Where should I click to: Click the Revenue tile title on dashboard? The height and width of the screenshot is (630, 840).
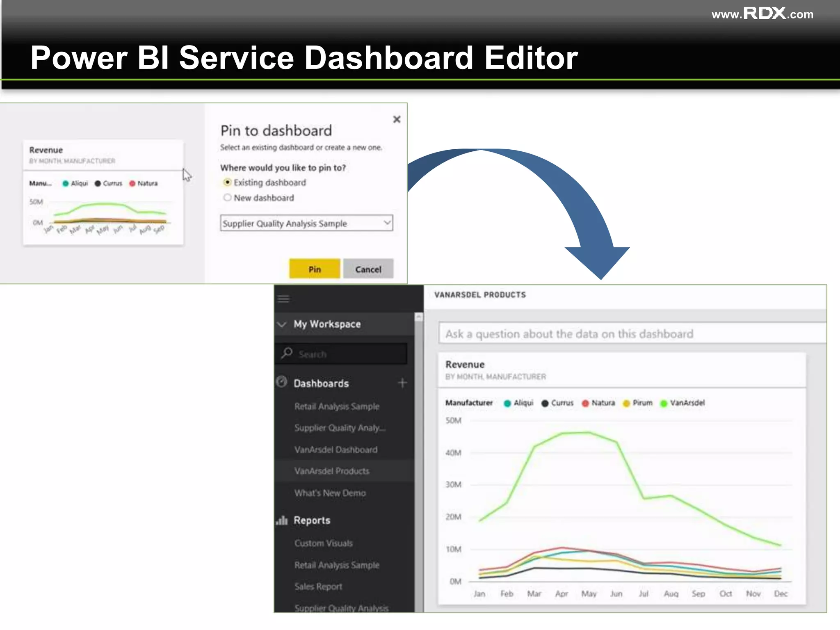coord(465,364)
